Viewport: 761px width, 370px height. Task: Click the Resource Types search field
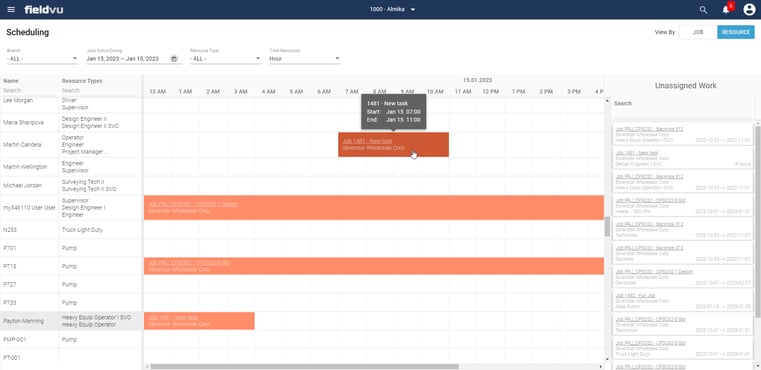(x=99, y=90)
